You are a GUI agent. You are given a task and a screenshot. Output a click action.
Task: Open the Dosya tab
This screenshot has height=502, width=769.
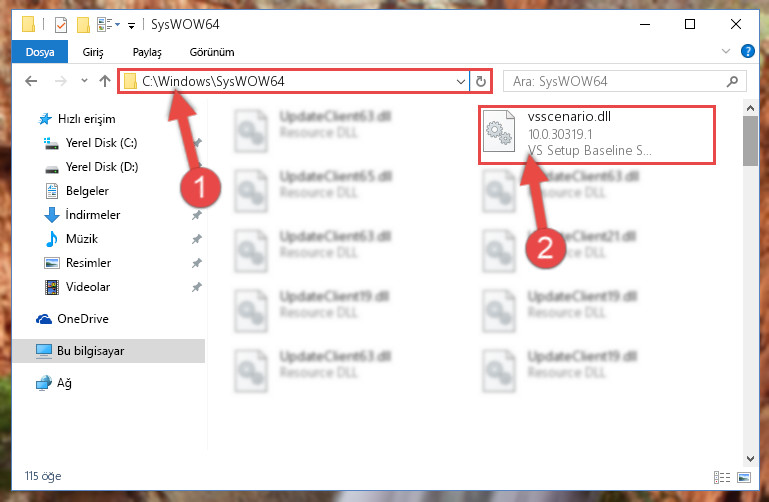pos(40,52)
